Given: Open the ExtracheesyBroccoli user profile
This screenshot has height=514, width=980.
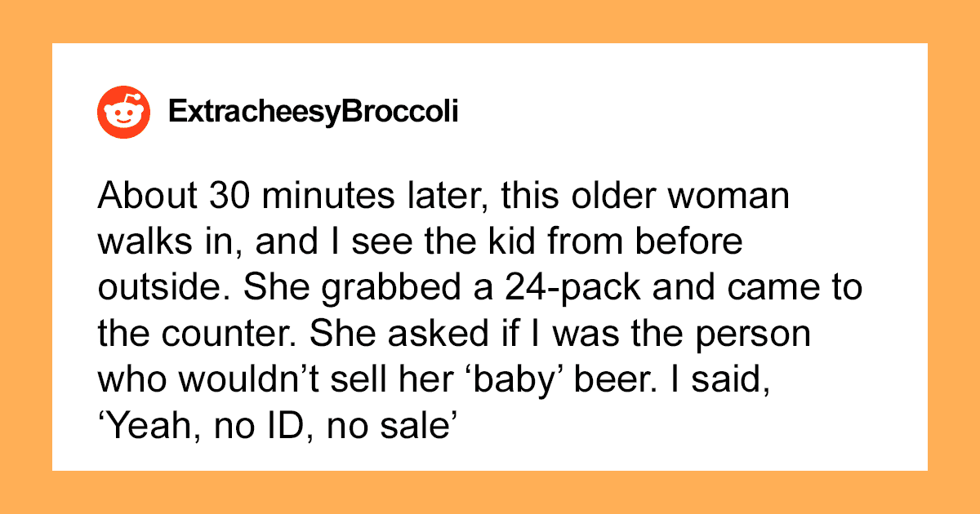Looking at the screenshot, I should tap(313, 113).
